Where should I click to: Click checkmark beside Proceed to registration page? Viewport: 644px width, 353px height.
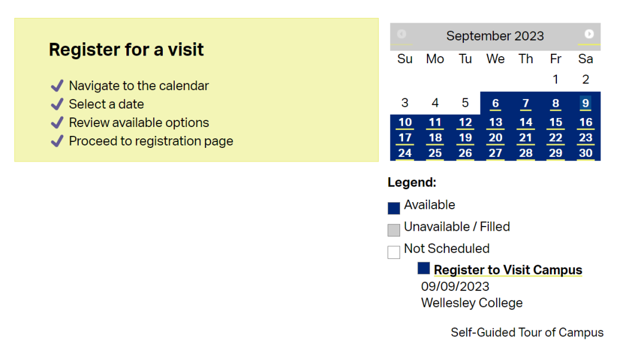pos(57,141)
